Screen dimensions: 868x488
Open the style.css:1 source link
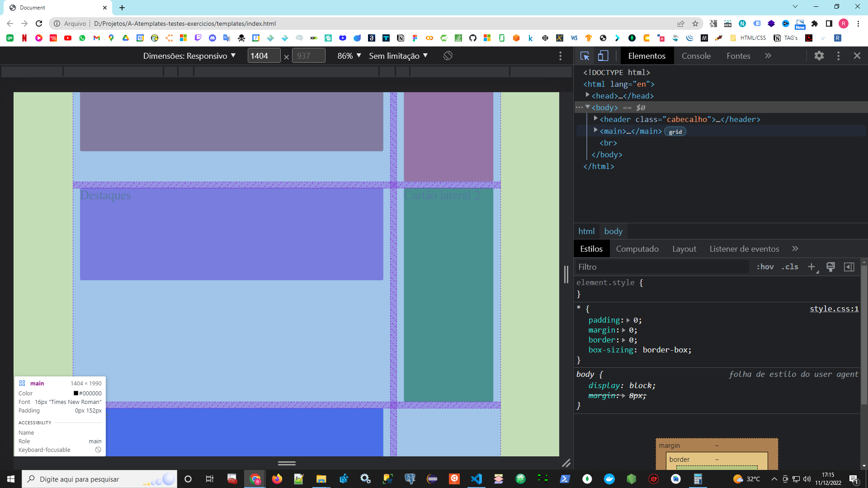point(834,309)
